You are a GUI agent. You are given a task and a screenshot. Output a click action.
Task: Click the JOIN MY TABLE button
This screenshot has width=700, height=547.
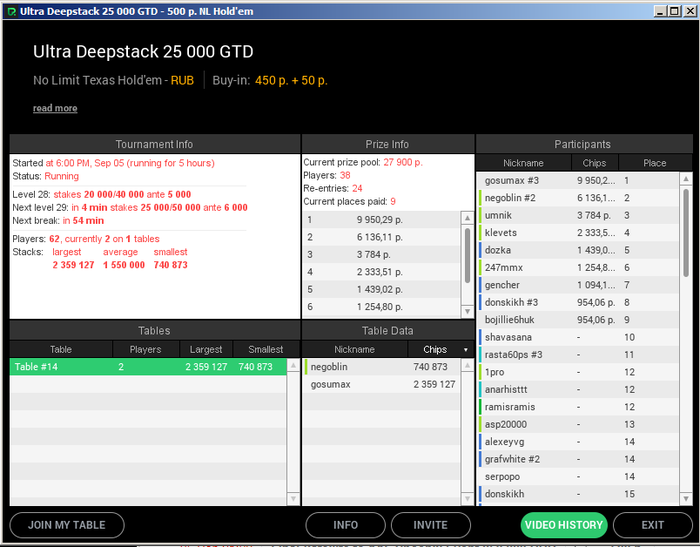(x=67, y=525)
